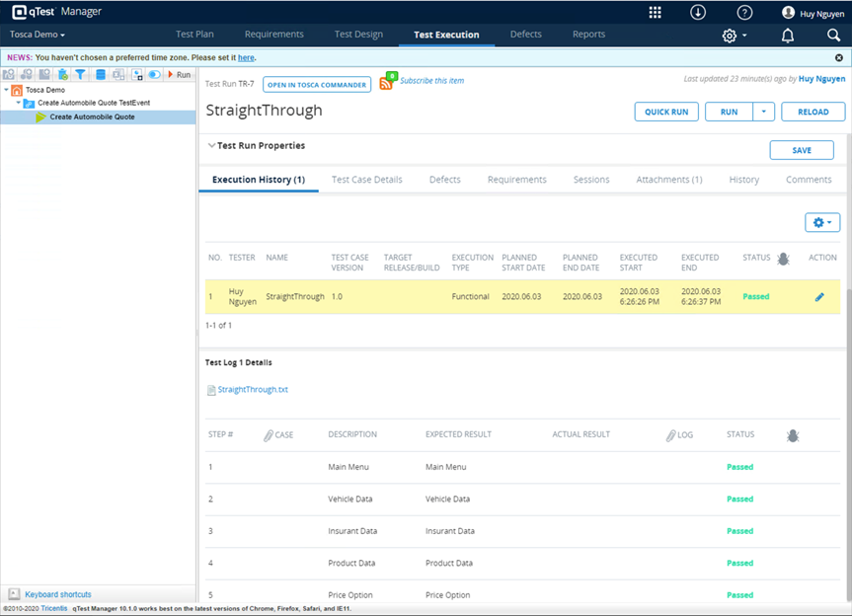The image size is (852, 616).
Task: Click the blue database icon in tree toolbar
Action: click(x=100, y=75)
